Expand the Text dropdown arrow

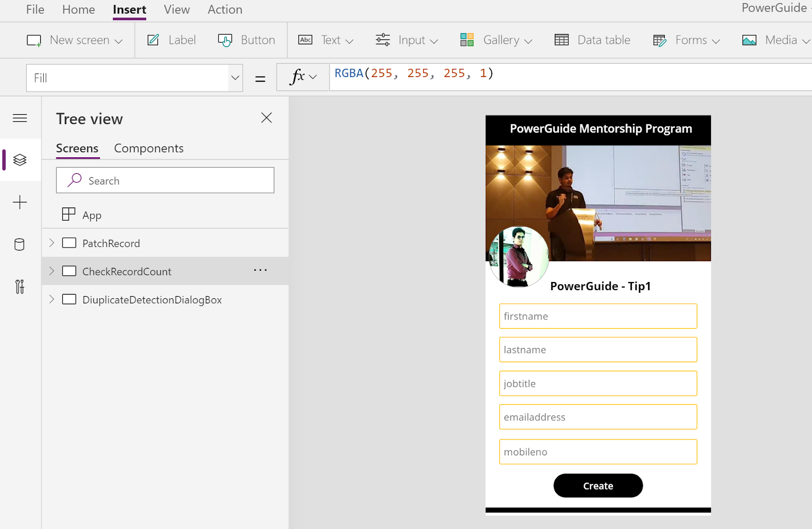pyautogui.click(x=349, y=41)
